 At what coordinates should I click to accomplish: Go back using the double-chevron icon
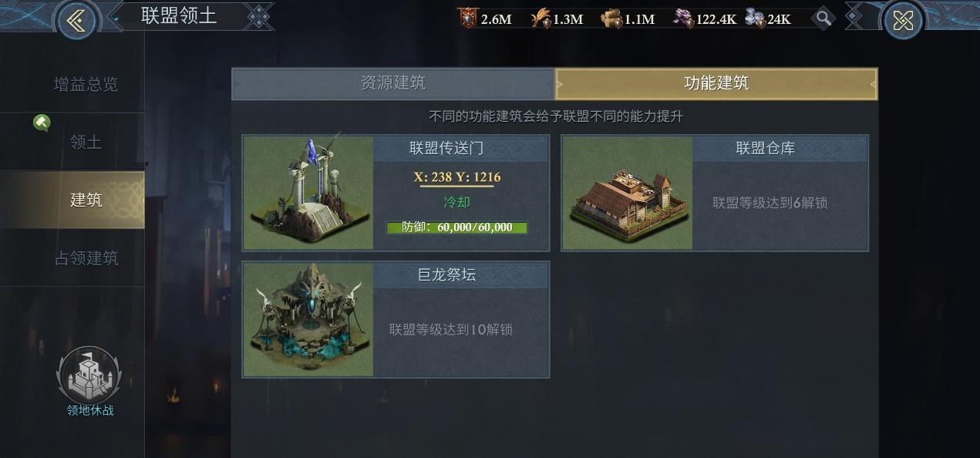click(76, 21)
